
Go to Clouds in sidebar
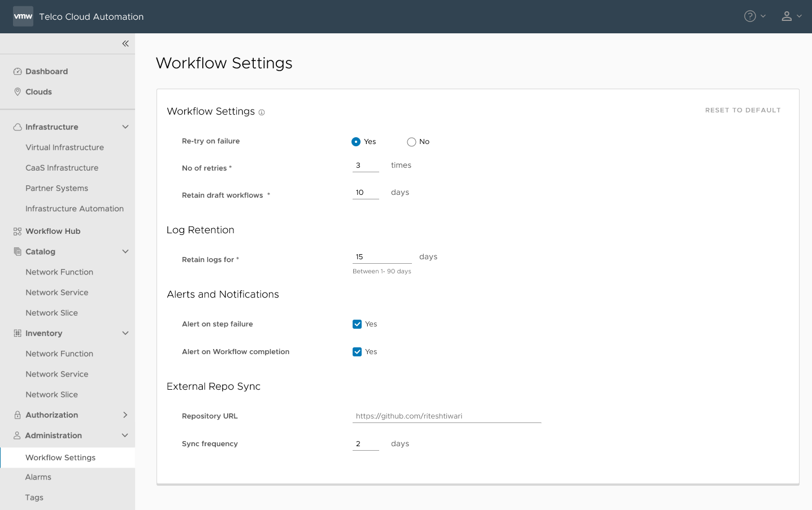pos(38,92)
